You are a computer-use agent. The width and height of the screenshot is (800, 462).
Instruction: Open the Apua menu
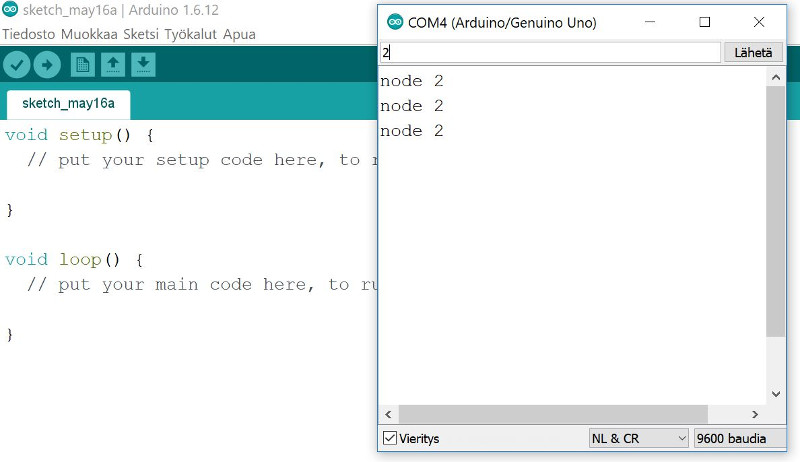239,34
